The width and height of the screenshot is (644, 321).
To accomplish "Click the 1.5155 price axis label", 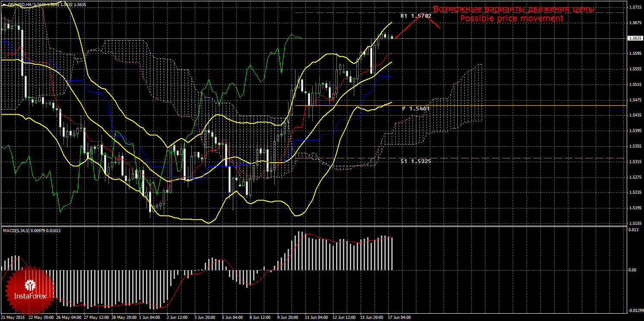I will coord(634,223).
